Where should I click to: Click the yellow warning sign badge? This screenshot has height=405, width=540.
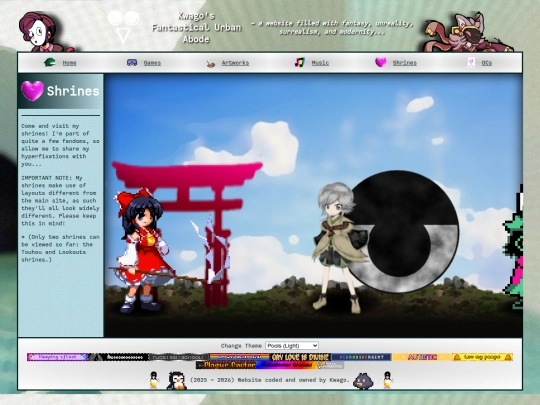pyautogui.click(x=482, y=357)
